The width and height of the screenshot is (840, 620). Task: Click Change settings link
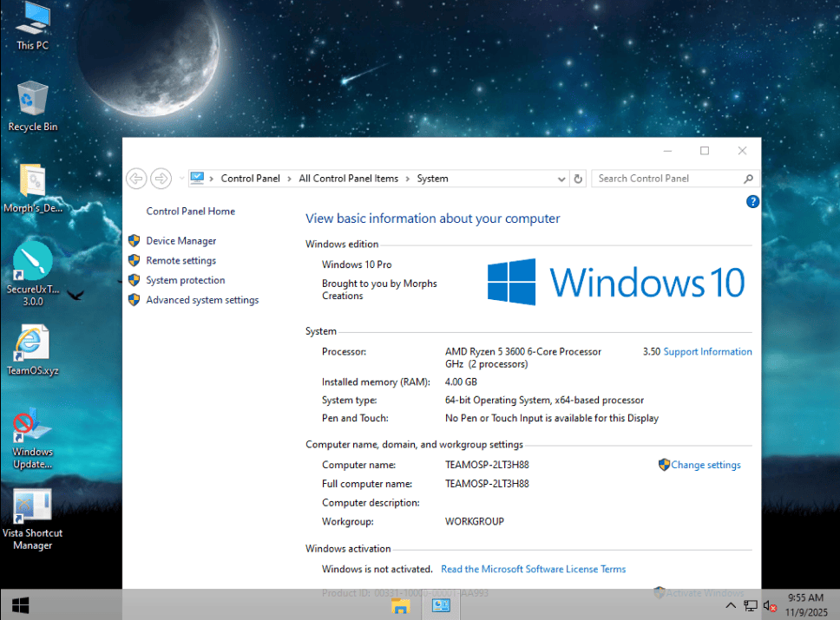coord(705,465)
